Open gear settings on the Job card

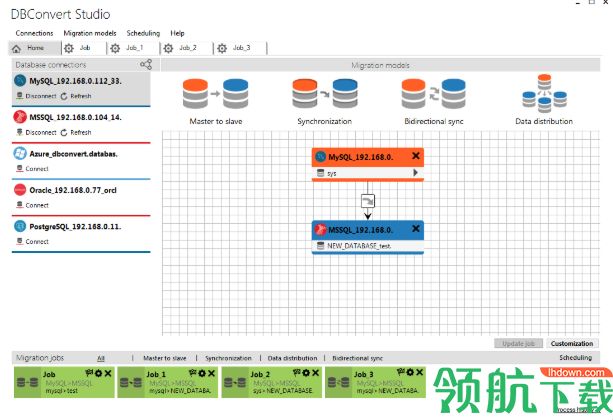tap(99, 373)
